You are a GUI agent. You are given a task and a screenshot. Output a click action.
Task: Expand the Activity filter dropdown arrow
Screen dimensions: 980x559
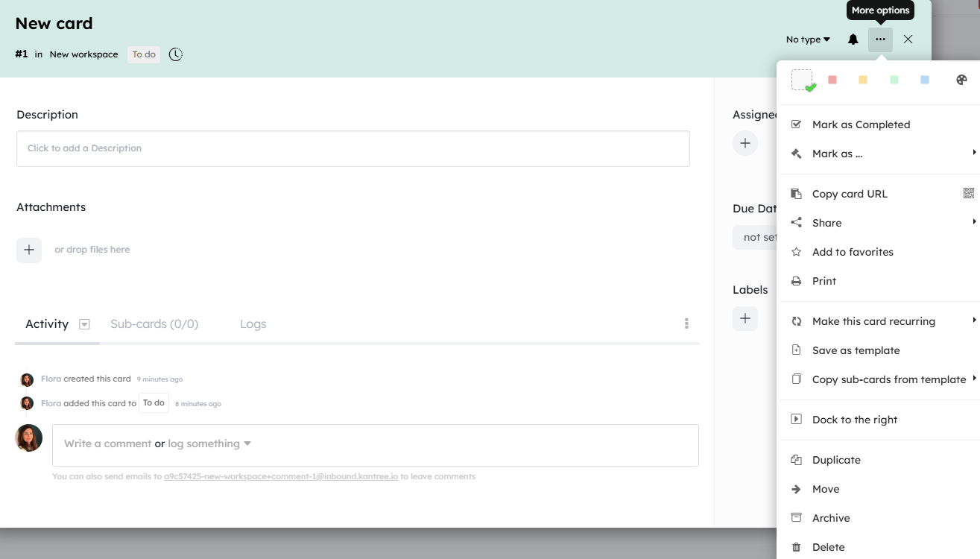pos(84,324)
